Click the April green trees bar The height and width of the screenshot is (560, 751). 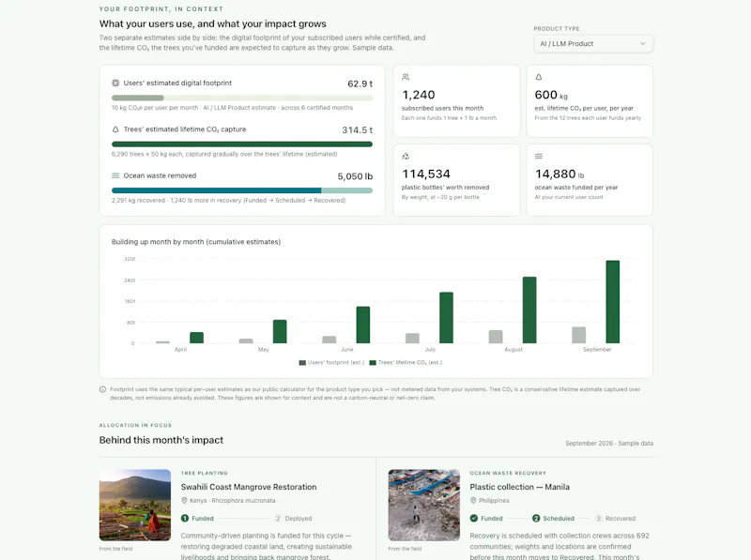pos(196,338)
